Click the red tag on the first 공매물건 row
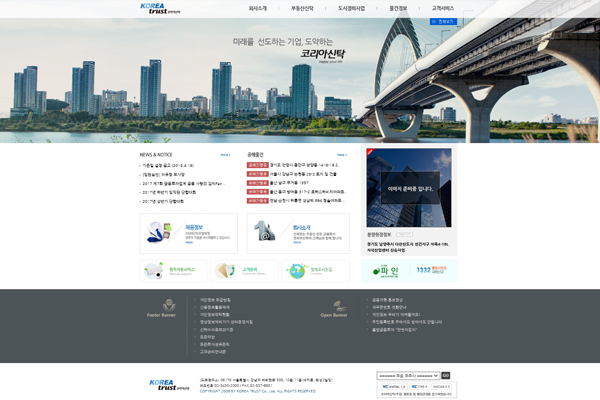 pyautogui.click(x=258, y=165)
